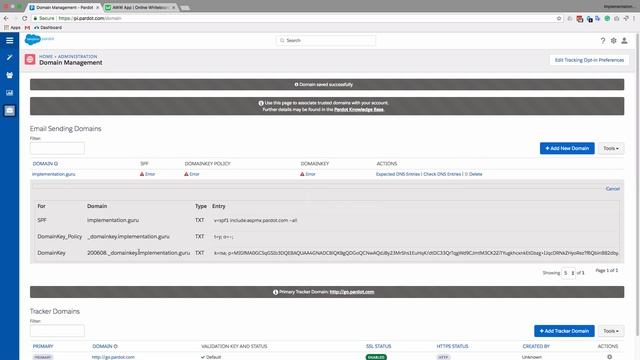Viewport: 640px width, 360px height.
Task: Open the Chrome three-dot menu
Action: (634, 18)
